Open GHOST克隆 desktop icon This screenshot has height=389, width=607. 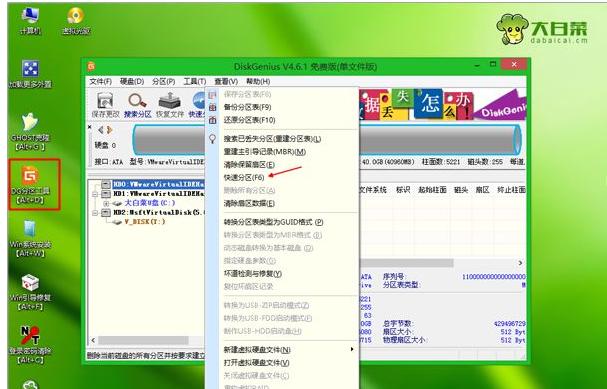click(x=31, y=132)
